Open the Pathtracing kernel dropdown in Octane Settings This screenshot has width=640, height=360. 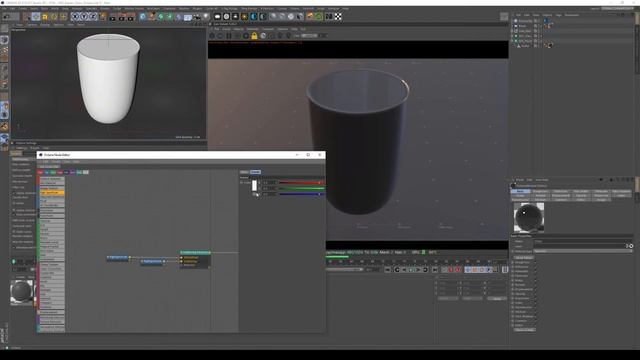click(x=24, y=159)
